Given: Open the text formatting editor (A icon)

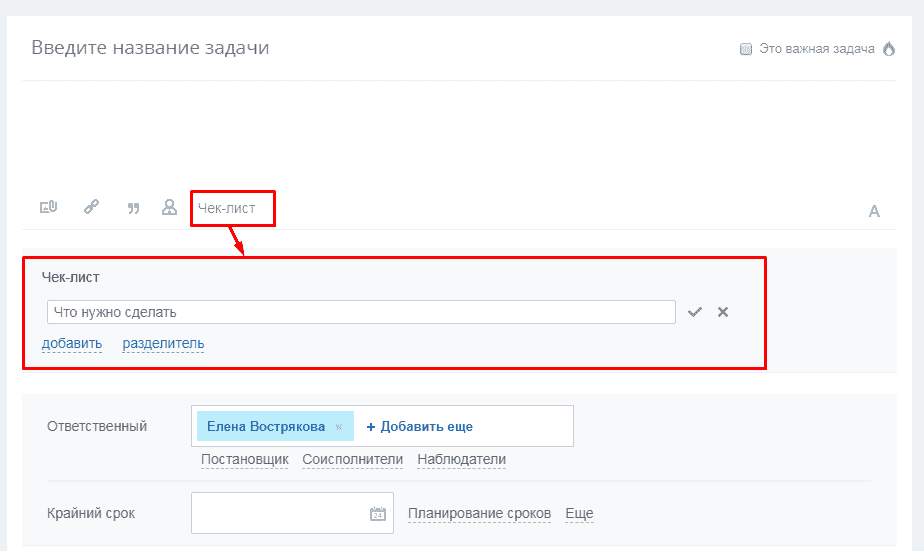Looking at the screenshot, I should click(874, 211).
